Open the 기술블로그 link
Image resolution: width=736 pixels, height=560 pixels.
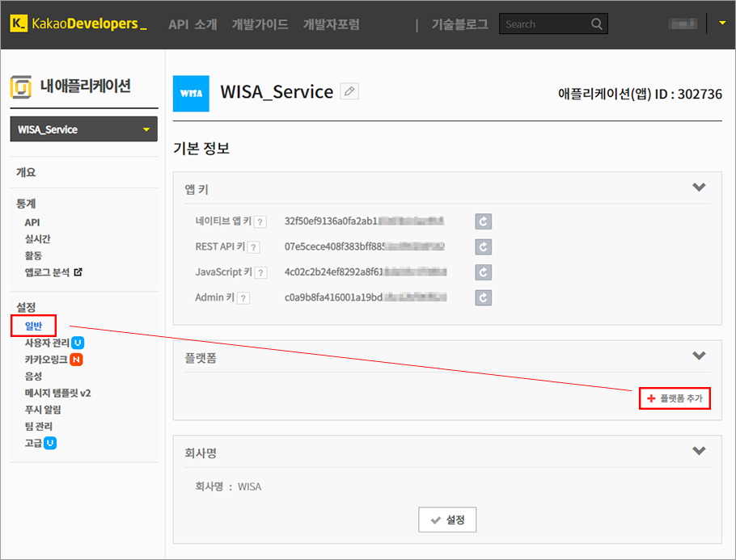[x=460, y=24]
